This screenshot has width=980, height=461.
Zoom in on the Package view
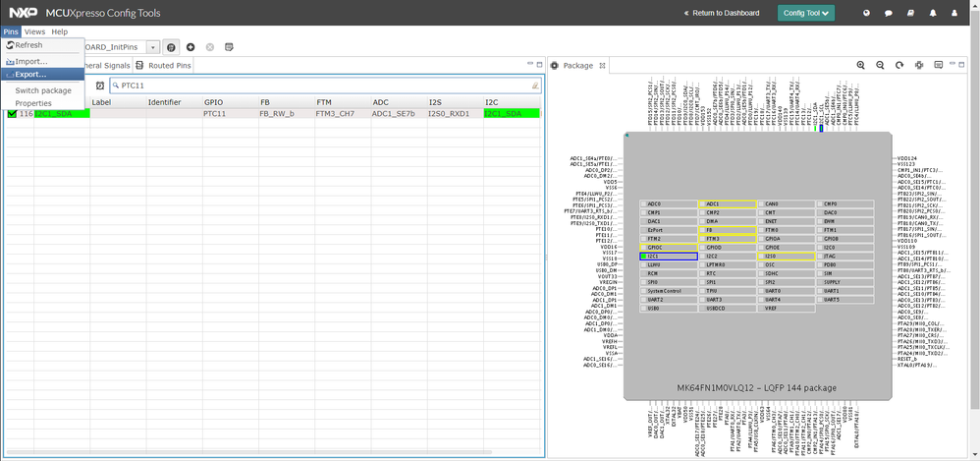[x=861, y=65]
